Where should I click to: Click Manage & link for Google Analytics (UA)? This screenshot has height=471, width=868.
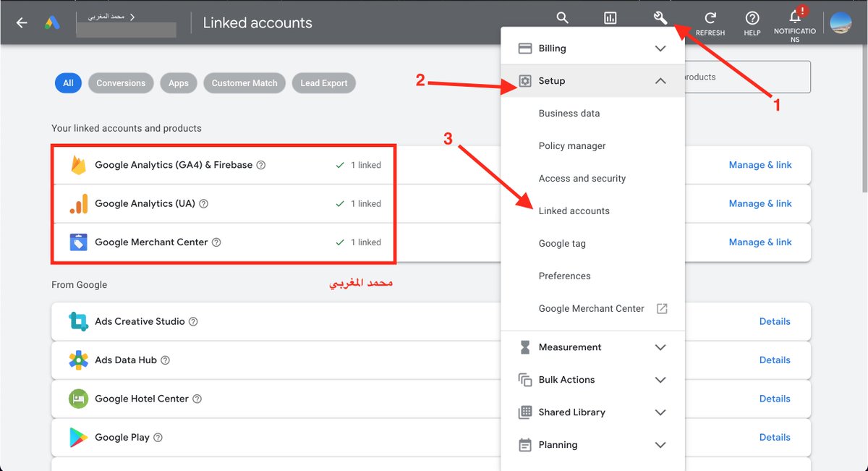(760, 204)
